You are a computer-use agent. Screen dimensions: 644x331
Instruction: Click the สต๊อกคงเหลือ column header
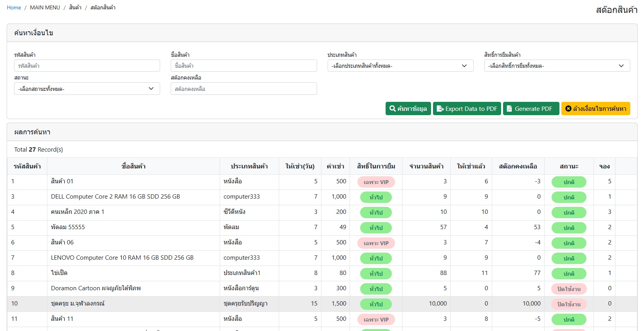(518, 166)
